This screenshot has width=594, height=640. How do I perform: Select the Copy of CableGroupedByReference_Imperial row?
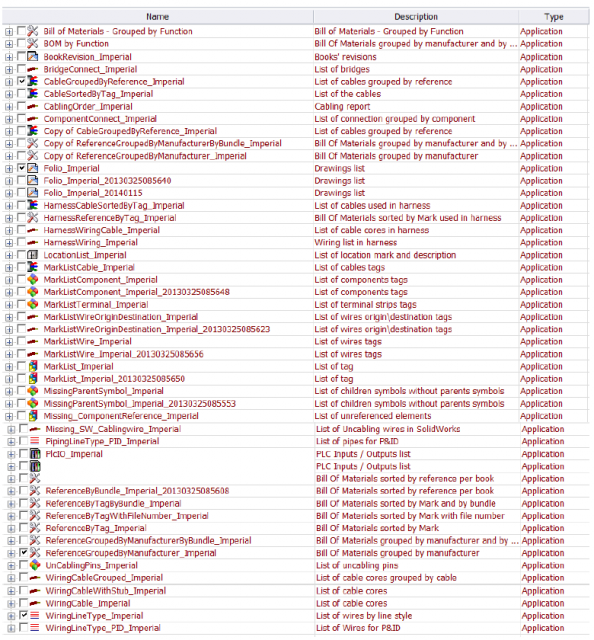[x=296, y=131]
